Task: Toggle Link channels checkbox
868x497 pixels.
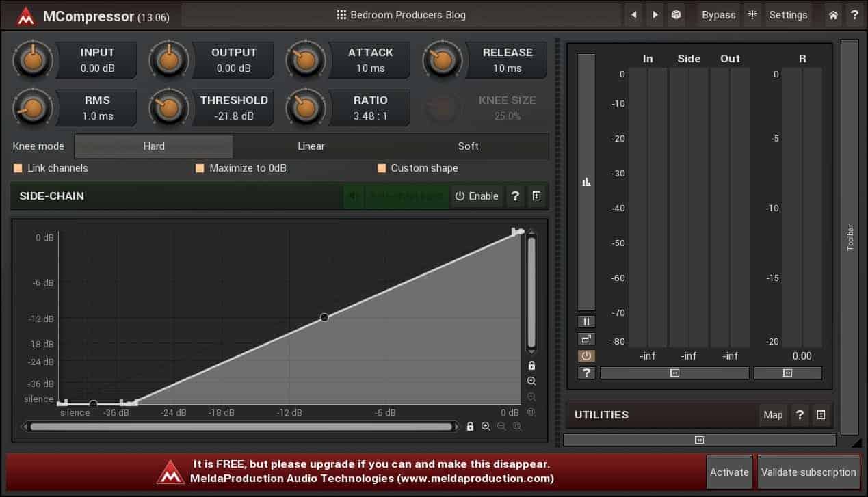Action: 18,168
